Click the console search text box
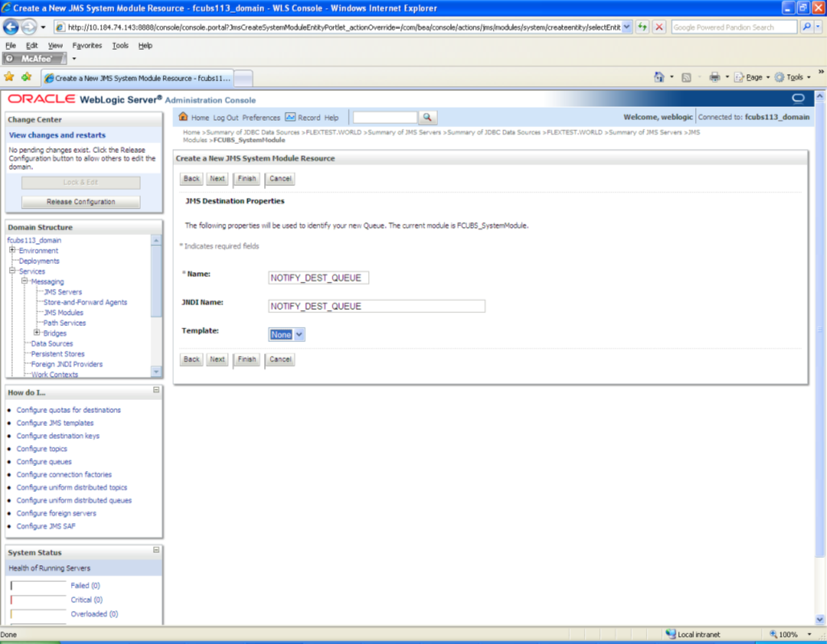This screenshot has width=827, height=644. tap(385, 117)
